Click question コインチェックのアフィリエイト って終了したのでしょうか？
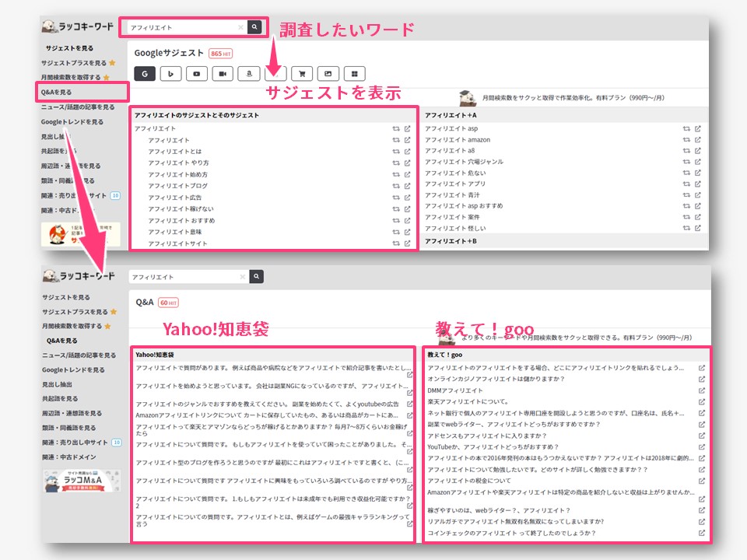Screen dimensions: 747x560 512,534
